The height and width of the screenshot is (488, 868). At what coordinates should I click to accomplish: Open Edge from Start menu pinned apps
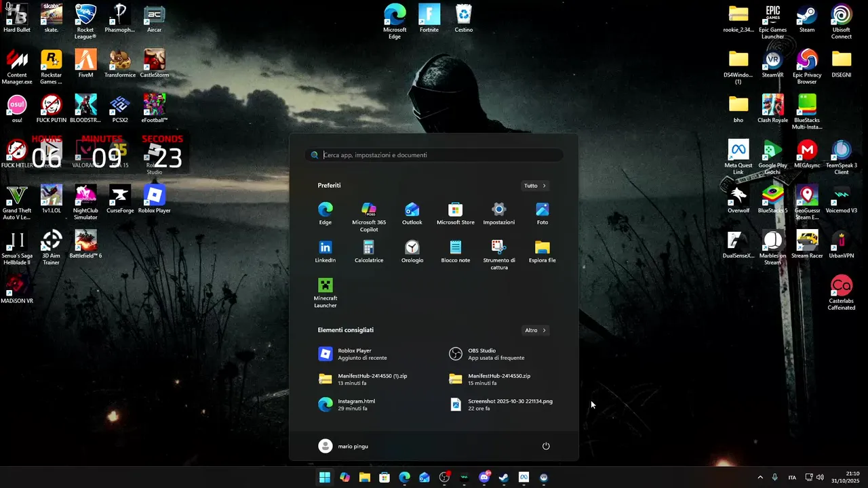tap(325, 213)
